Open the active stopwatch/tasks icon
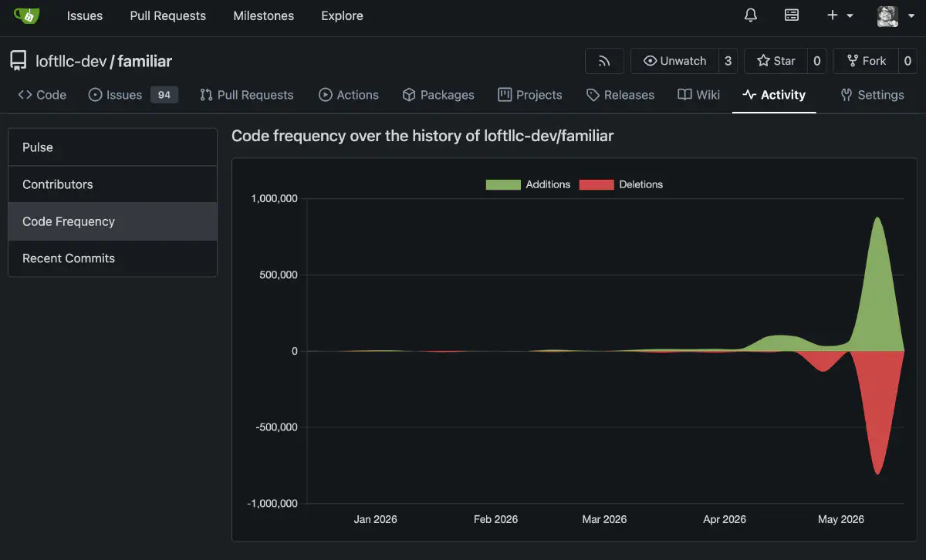 (x=792, y=15)
